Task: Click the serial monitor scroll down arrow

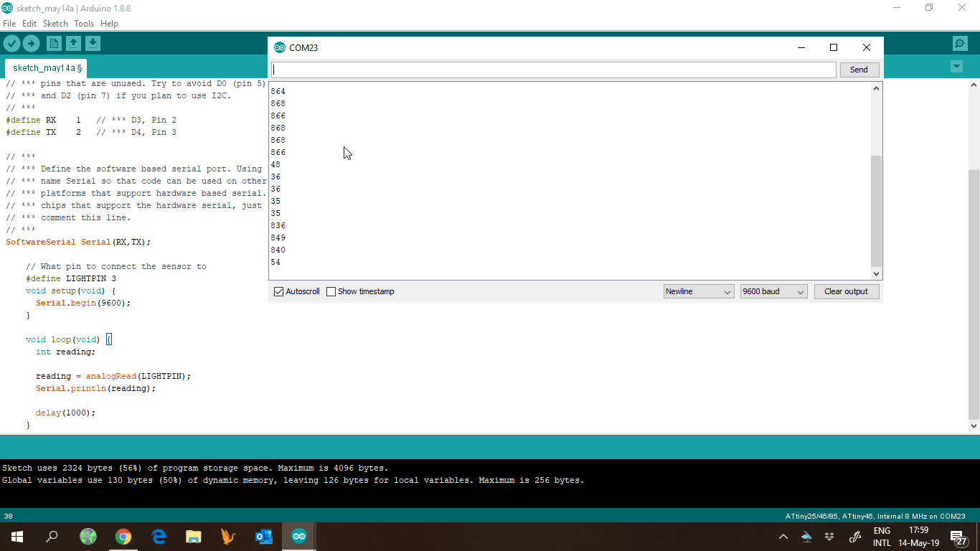Action: click(x=875, y=273)
